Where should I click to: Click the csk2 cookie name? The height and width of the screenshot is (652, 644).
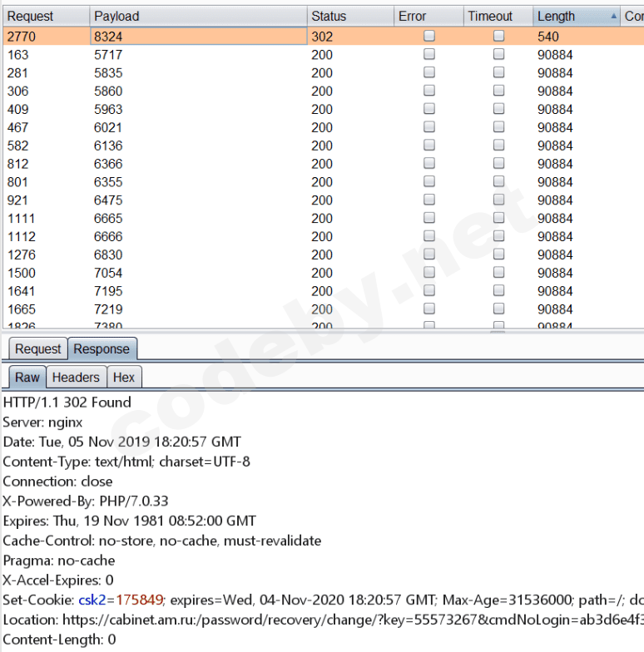point(92,600)
